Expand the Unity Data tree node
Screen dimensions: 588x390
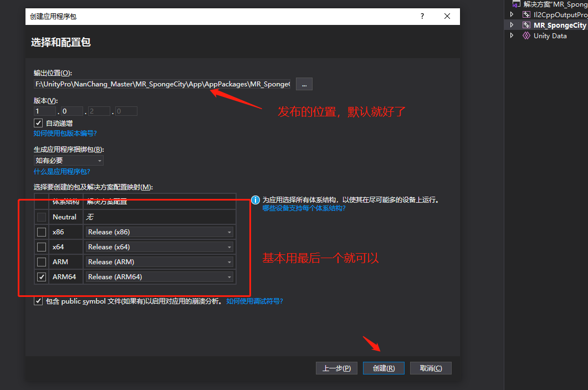pos(512,35)
